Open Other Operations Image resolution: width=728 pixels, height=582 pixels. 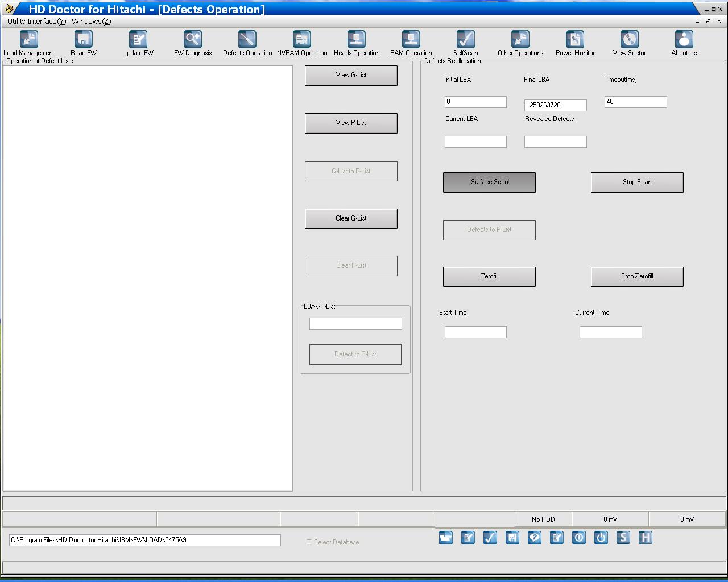pos(520,43)
